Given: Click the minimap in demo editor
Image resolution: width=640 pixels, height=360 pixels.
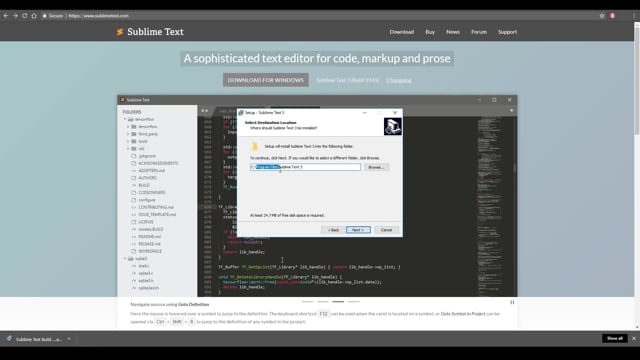Looking at the screenshot, I should pos(490,206).
